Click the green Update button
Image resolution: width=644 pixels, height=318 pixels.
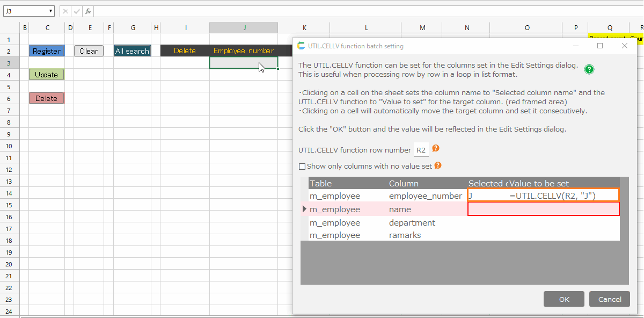point(47,75)
